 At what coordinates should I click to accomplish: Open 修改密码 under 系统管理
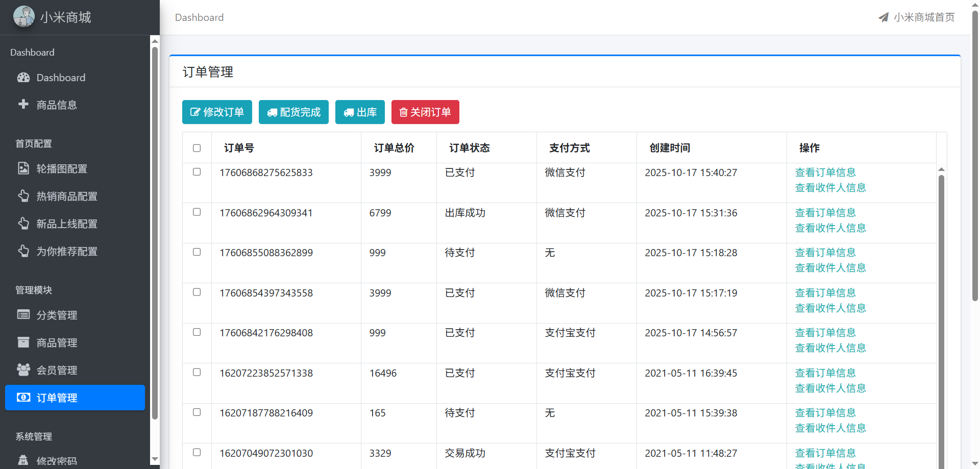(75, 461)
